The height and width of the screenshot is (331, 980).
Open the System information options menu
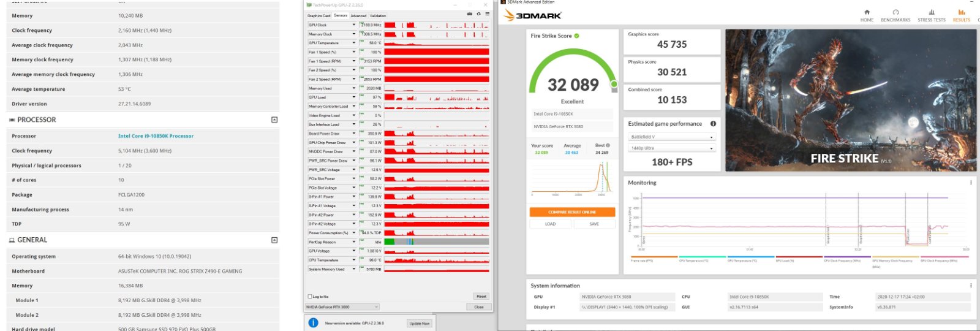pyautogui.click(x=971, y=286)
